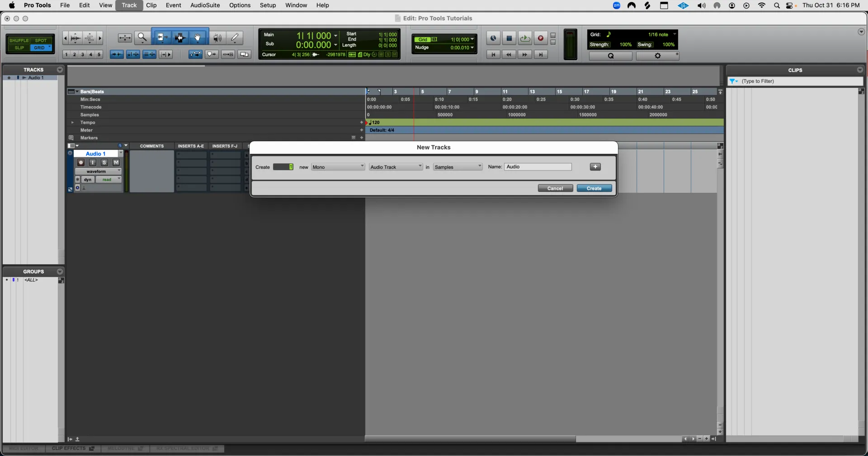Mute the Audio 1 track
This screenshot has height=456, width=868.
(116, 162)
